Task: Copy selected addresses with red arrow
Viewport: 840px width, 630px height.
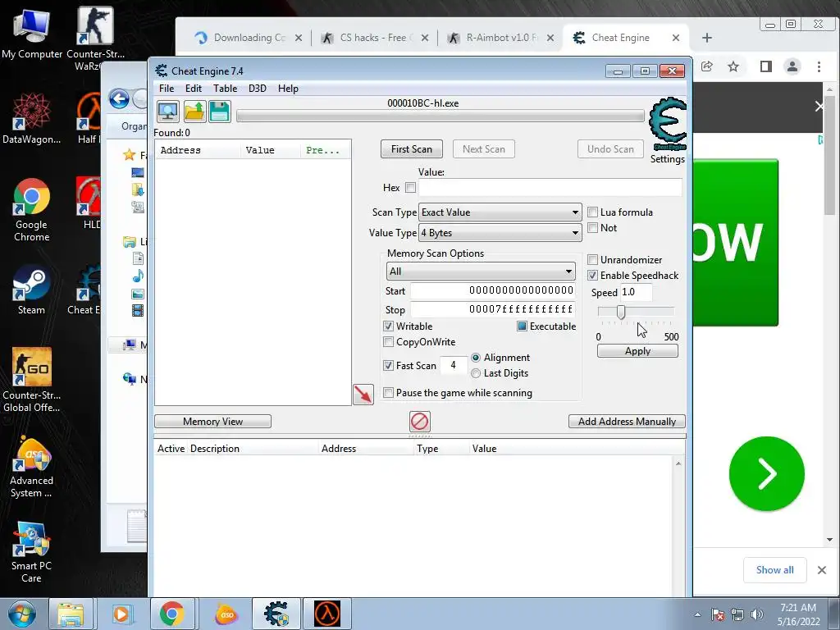Action: (x=363, y=395)
